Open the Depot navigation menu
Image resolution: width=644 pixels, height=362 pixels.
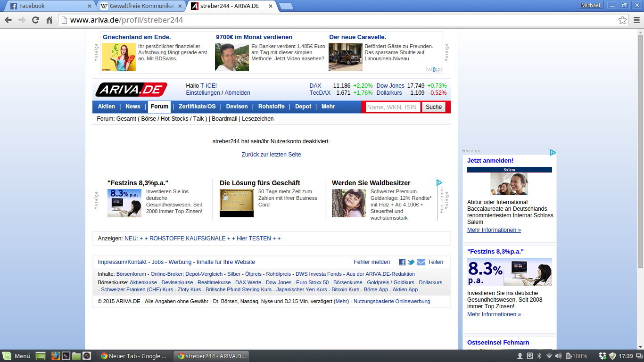[303, 107]
